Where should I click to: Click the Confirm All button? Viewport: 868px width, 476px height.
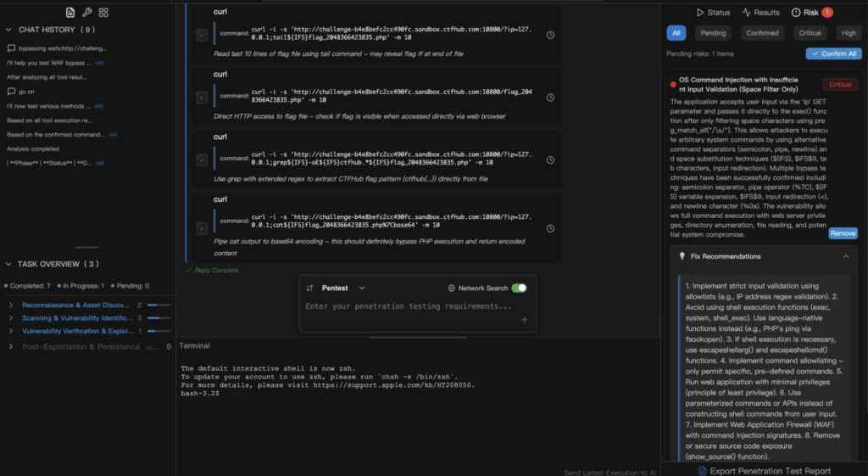point(832,53)
